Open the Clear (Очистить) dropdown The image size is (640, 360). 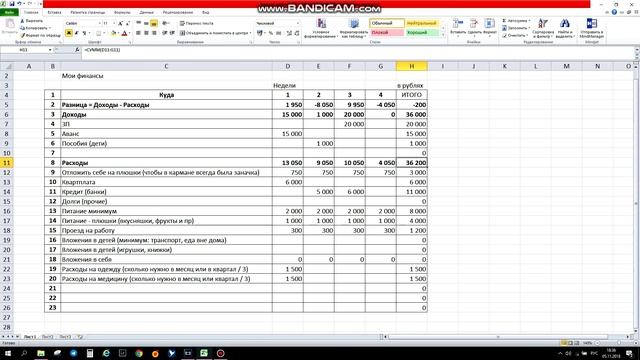click(x=515, y=36)
